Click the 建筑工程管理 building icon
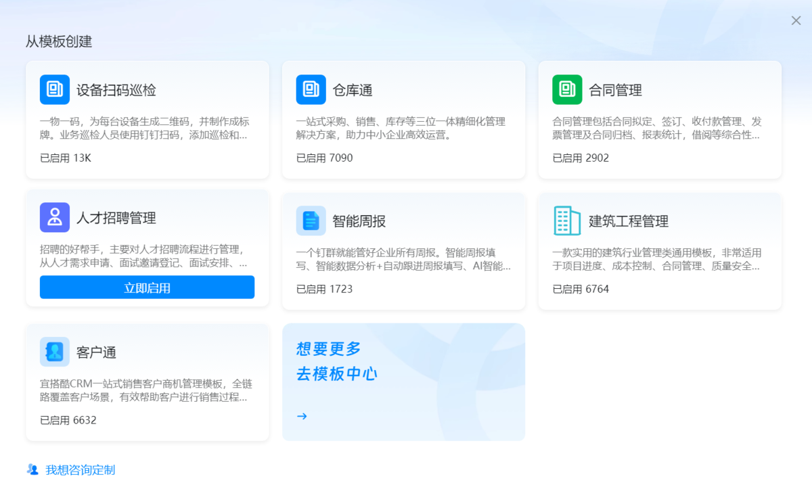 click(567, 221)
